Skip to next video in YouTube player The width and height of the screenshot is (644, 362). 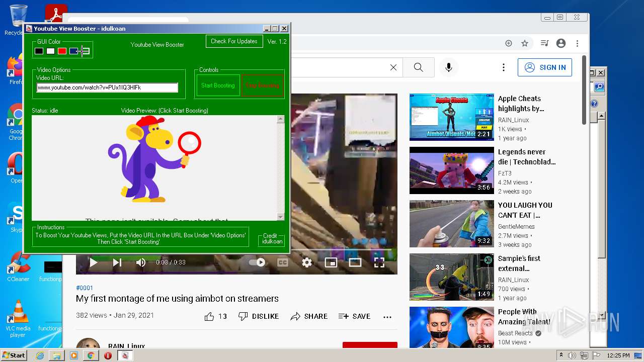point(117,262)
